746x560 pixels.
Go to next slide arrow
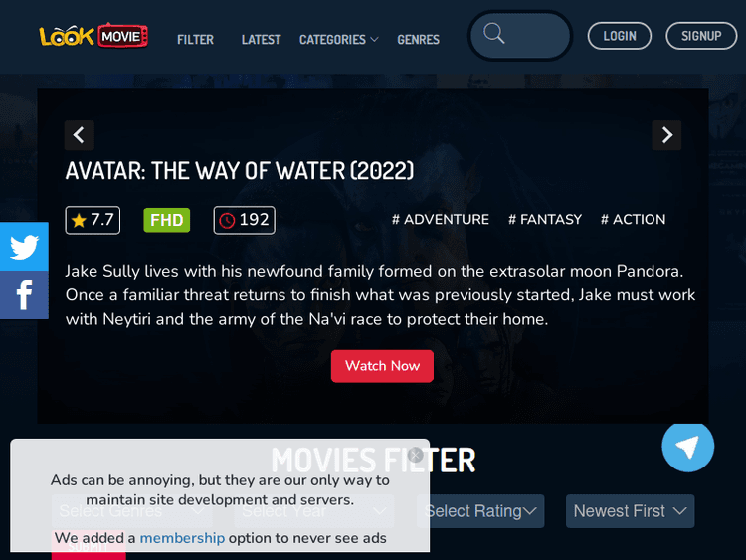click(666, 135)
